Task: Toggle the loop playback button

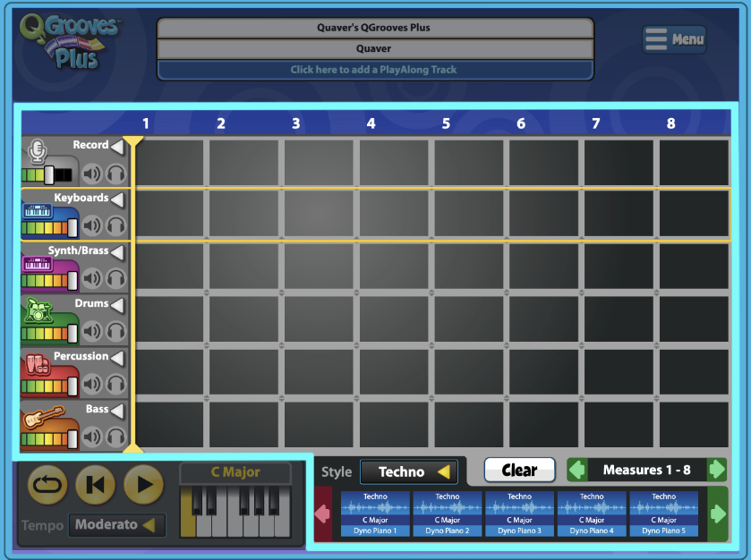Action: tap(47, 485)
